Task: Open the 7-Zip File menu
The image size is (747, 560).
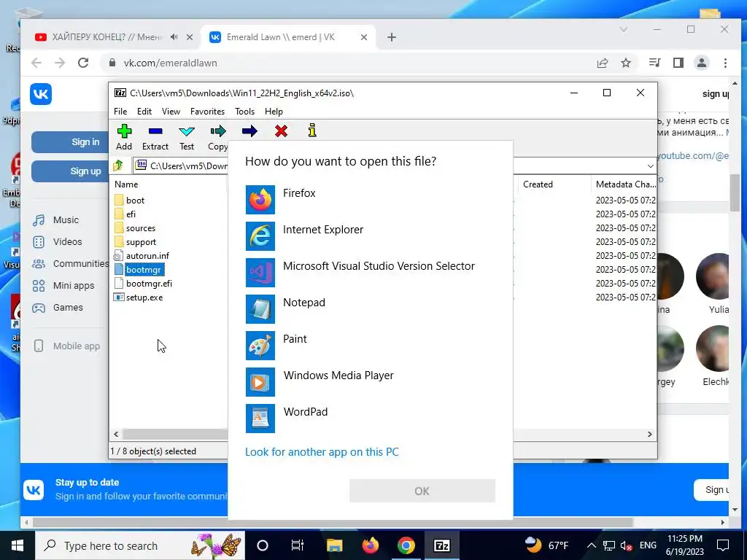Action: click(120, 112)
